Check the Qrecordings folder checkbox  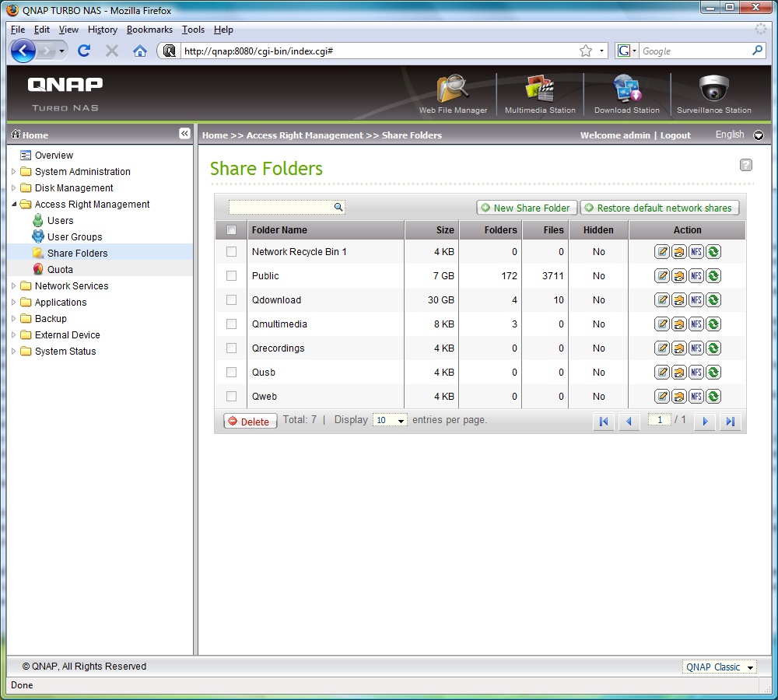pos(231,348)
